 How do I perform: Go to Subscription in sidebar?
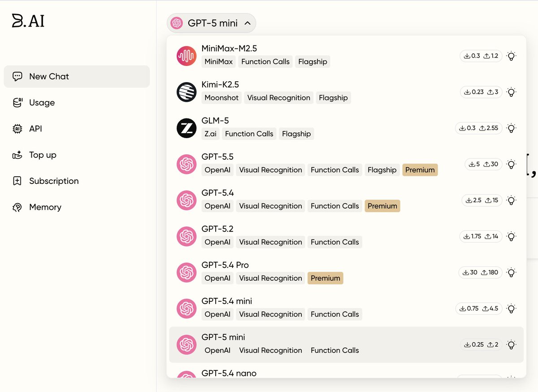pyautogui.click(x=54, y=181)
